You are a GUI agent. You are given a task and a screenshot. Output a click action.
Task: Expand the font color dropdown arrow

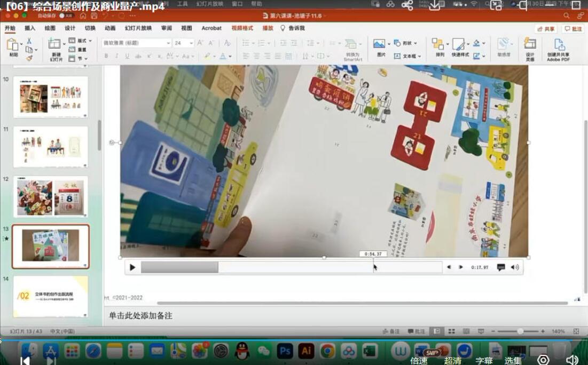(230, 57)
